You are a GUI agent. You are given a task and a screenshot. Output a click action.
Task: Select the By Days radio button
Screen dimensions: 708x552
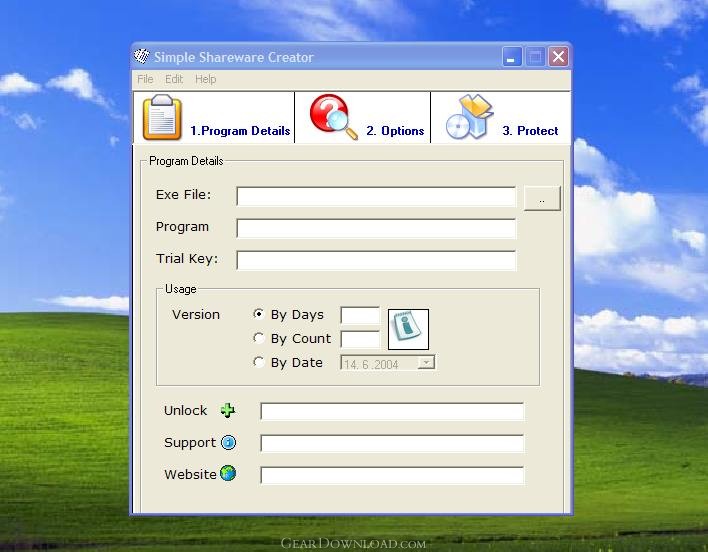pyautogui.click(x=258, y=314)
